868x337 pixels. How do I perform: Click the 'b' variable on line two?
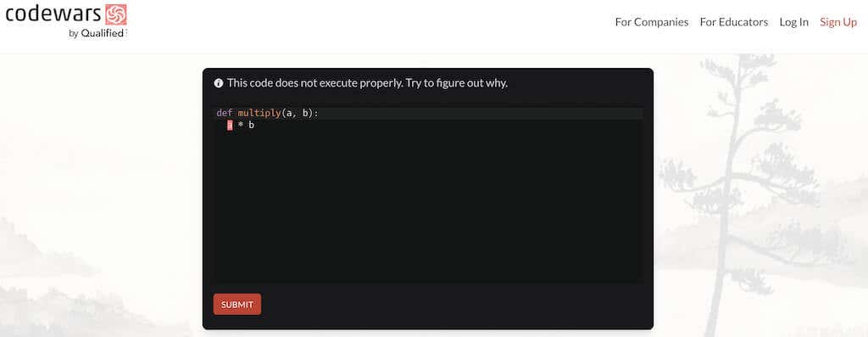point(251,126)
